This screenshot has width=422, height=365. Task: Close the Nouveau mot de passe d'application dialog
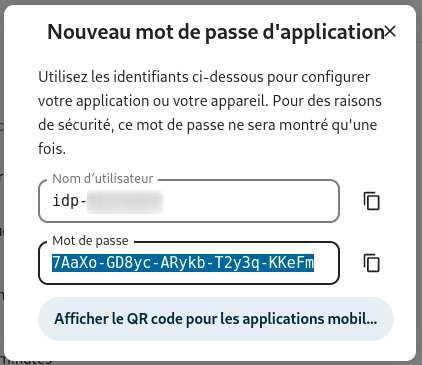point(390,32)
